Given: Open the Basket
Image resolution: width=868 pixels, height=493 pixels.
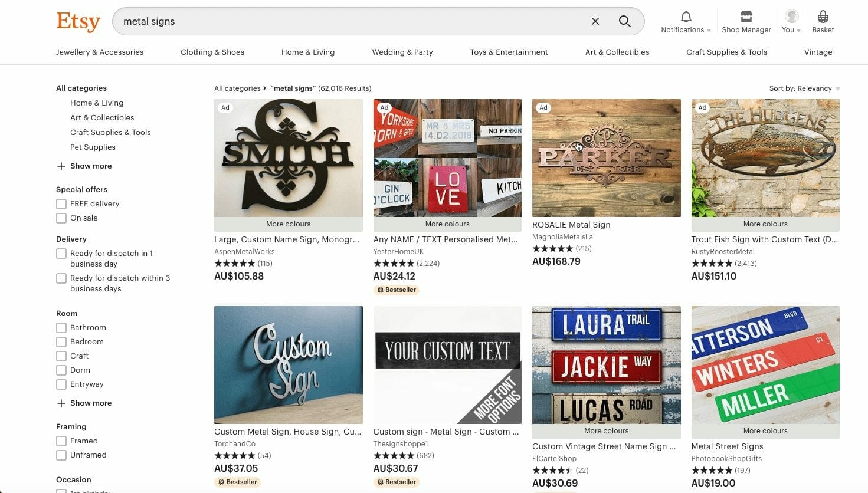Looking at the screenshot, I should (x=823, y=21).
